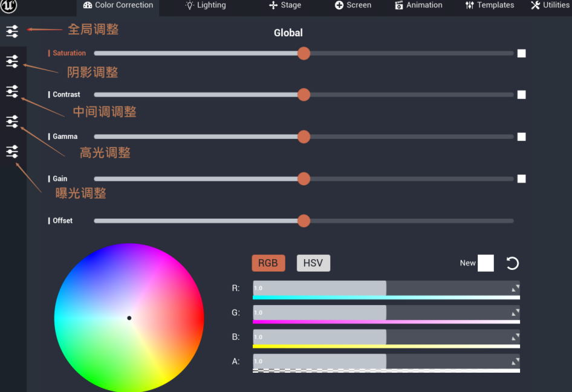Click the Gain slider handle
The image size is (572, 392).
pyautogui.click(x=304, y=179)
